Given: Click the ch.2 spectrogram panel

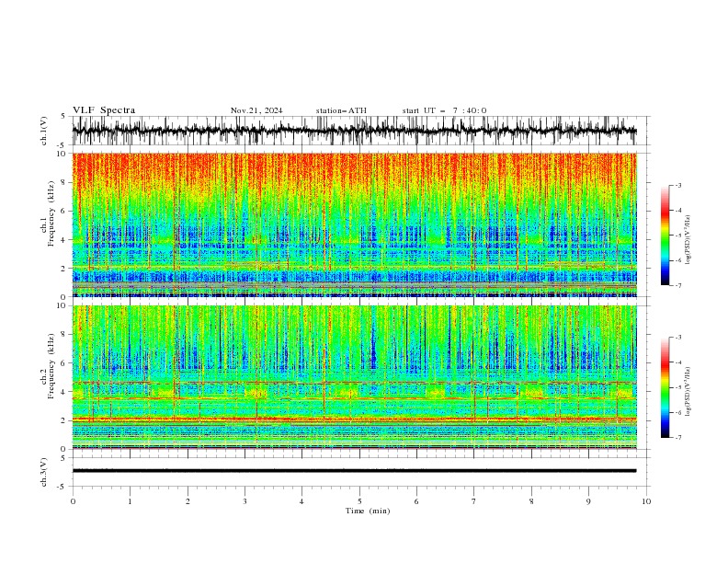Looking at the screenshot, I should coord(354,377).
